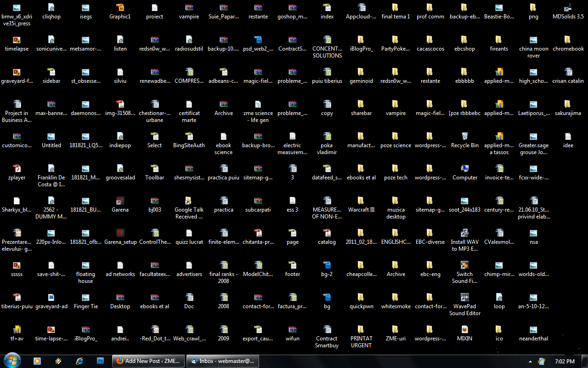
Task: Launch Garena from the desktop
Action: pyautogui.click(x=120, y=205)
